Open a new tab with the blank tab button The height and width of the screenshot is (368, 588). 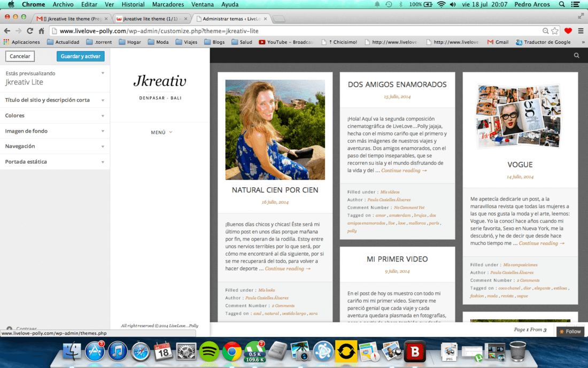(278, 19)
